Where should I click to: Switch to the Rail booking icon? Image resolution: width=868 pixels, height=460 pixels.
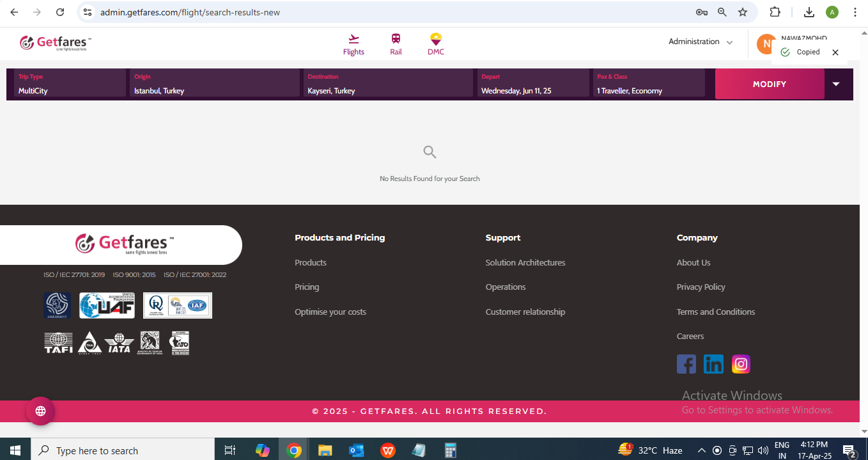pos(396,44)
